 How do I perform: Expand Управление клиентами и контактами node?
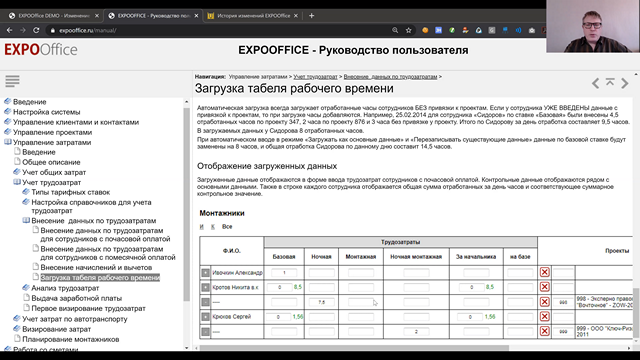click(x=7, y=122)
